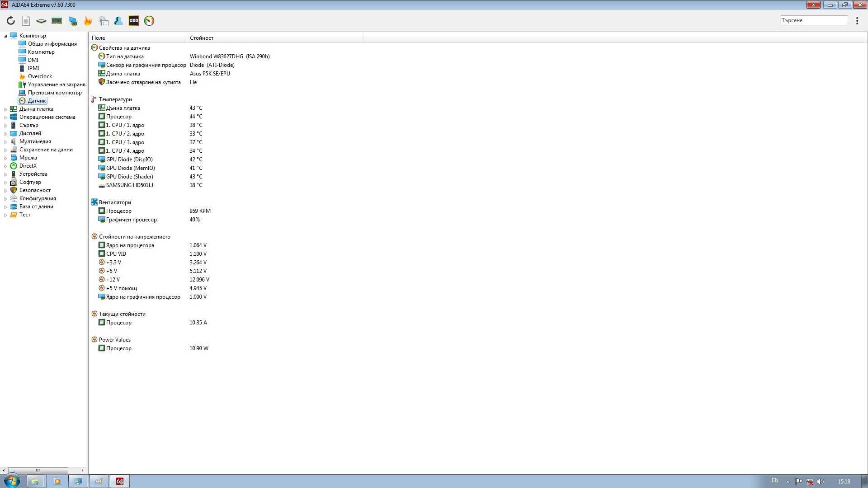Expand the Дънна платка tree node
Viewport: 868px width, 488px height.
(5, 109)
